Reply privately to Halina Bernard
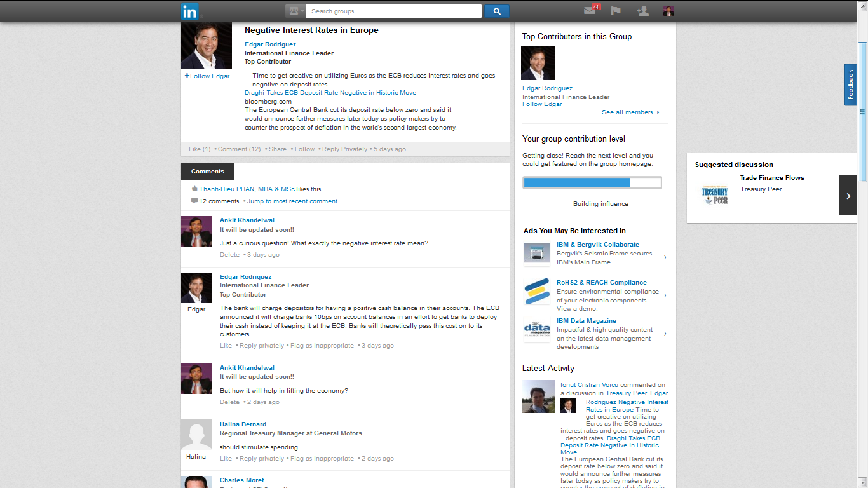Image resolution: width=868 pixels, height=488 pixels. 262,459
